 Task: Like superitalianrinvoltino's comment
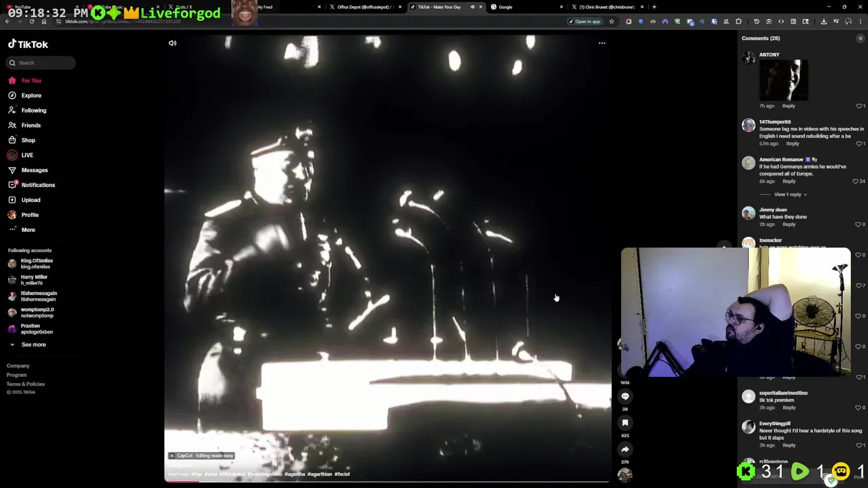[x=859, y=407]
